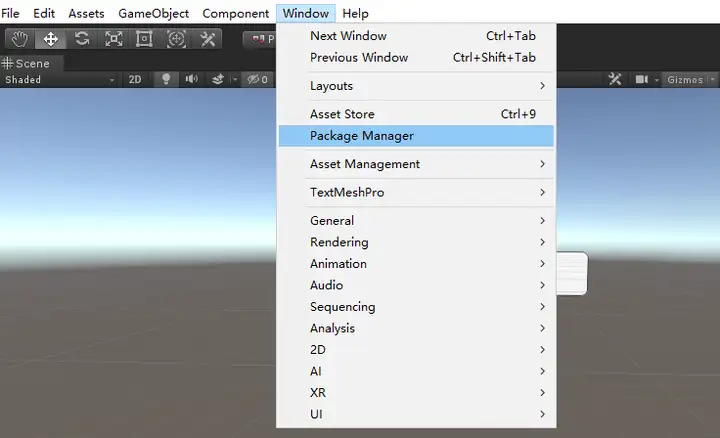This screenshot has width=720, height=438.
Task: Open scene camera settings icon
Action: point(641,79)
